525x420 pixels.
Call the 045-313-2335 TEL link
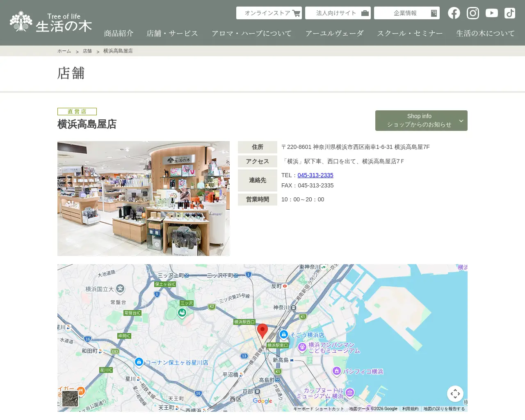[315, 175]
